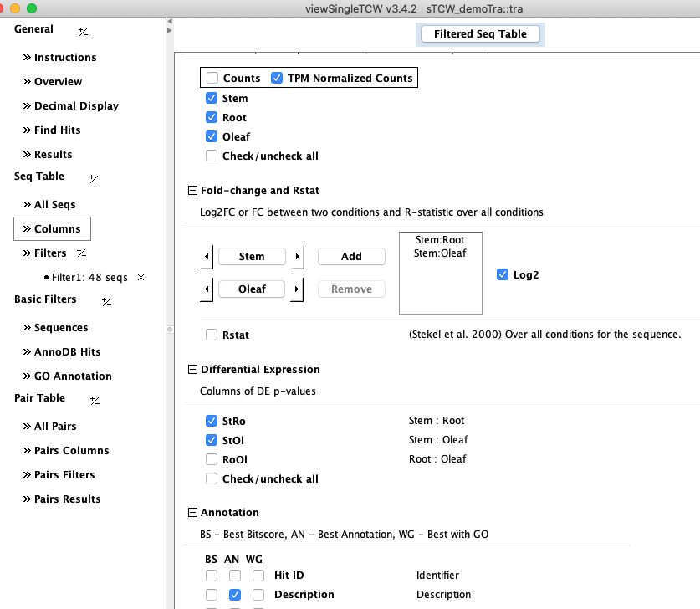Collapse the Fold-change and Rstat section
The height and width of the screenshot is (609, 700).
pyautogui.click(x=193, y=191)
